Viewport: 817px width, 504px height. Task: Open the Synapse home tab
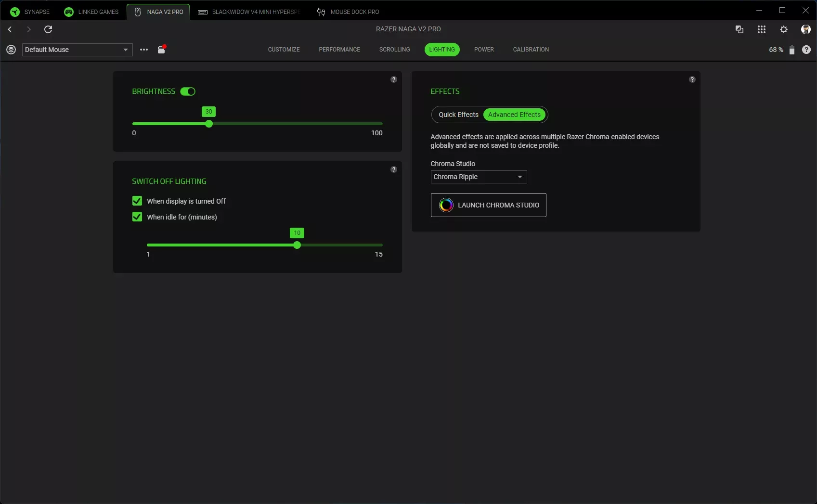(30, 12)
